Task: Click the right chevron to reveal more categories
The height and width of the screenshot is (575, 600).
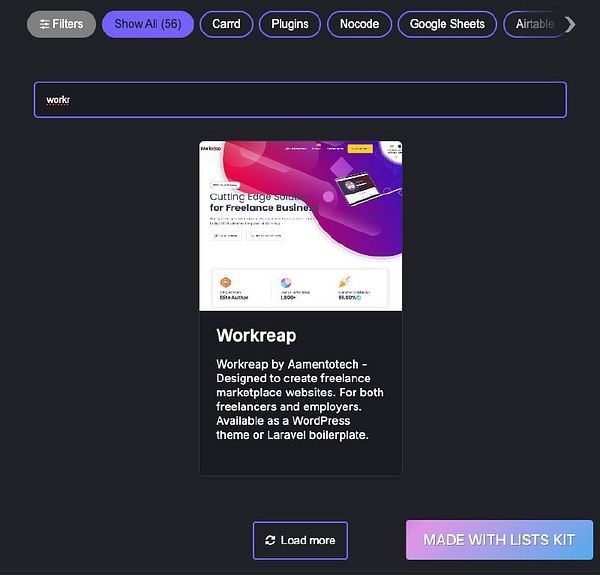Action: tap(571, 24)
